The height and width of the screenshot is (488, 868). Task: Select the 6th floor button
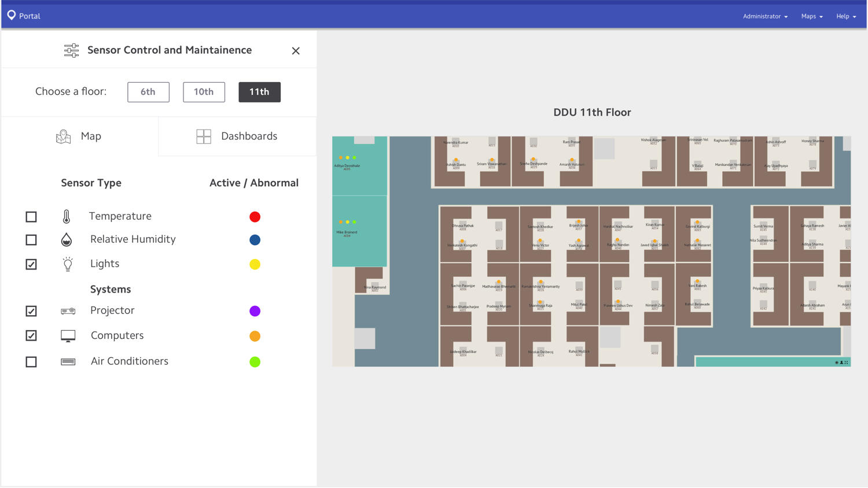(148, 92)
